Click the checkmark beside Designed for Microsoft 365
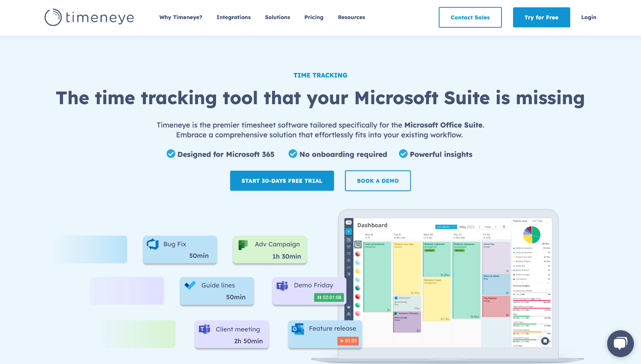The image size is (641, 364). [171, 154]
